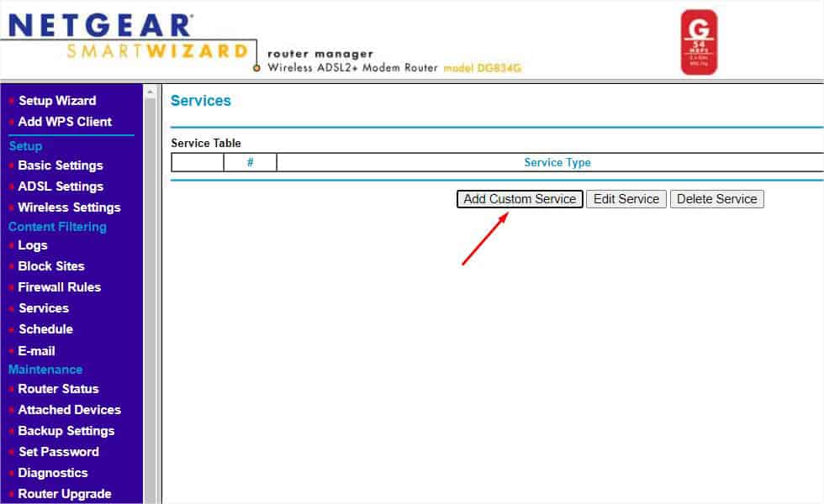This screenshot has width=824, height=504.
Task: Open Setup Wizard in sidebar
Action: (57, 100)
